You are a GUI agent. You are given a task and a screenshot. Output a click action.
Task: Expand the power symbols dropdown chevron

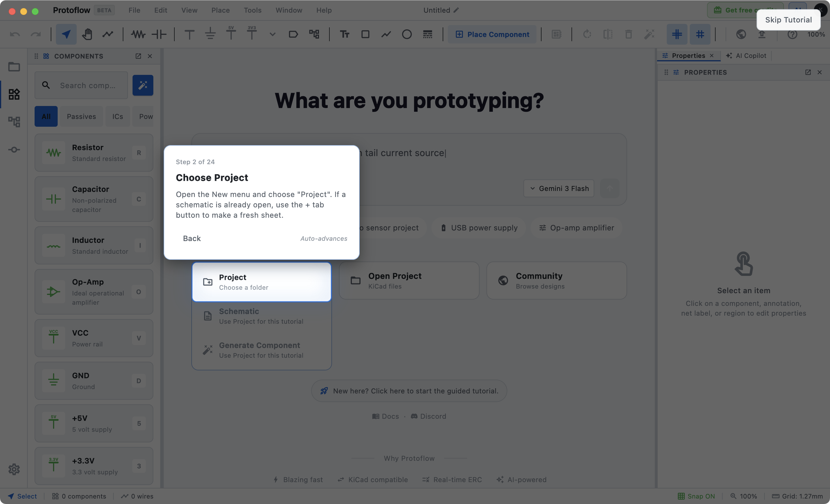(x=273, y=34)
